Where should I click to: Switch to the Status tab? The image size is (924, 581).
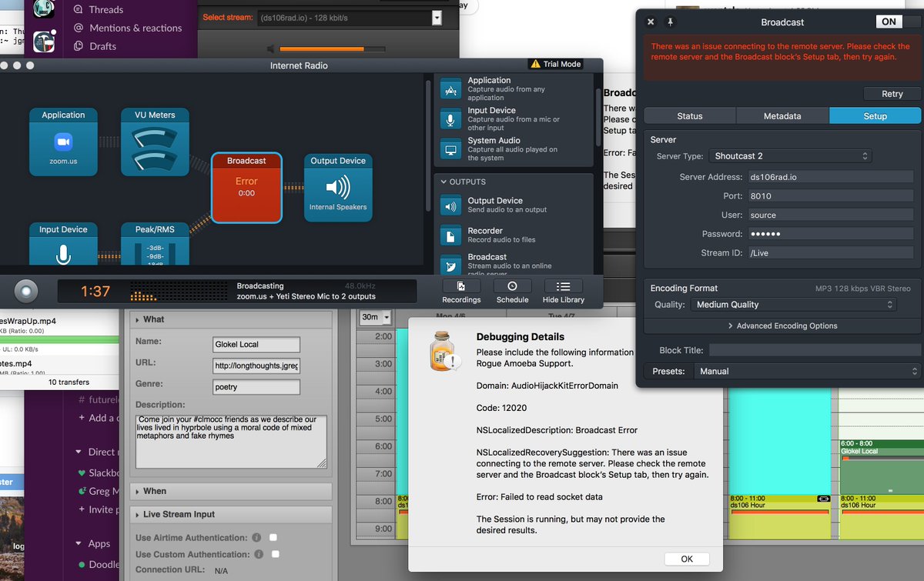(690, 116)
